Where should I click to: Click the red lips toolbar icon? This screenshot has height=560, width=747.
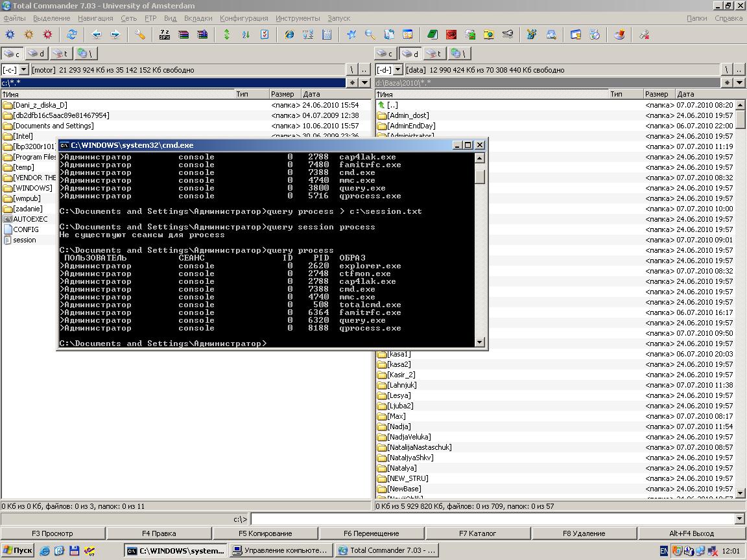[x=451, y=34]
